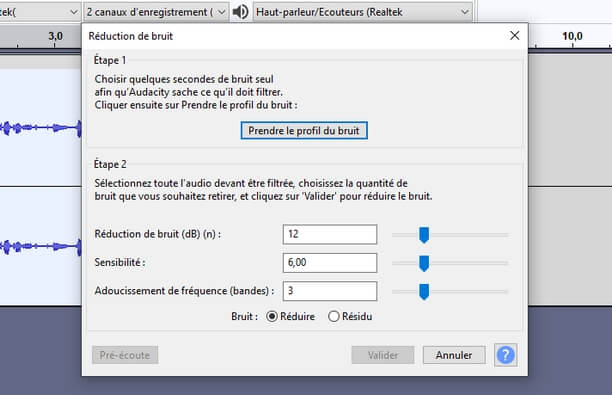The image size is (612, 395).
Task: Click the Réduction de bruit dB input field
Action: tap(330, 234)
